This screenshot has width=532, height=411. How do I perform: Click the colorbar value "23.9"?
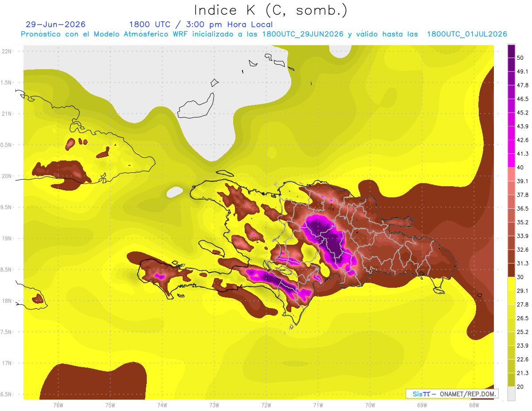click(x=523, y=346)
